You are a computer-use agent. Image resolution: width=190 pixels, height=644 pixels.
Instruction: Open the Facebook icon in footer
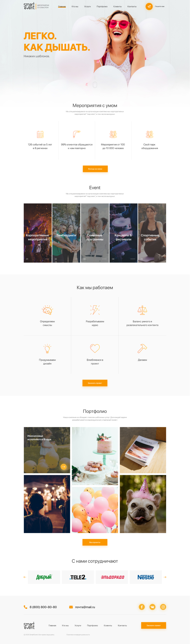coord(142,607)
